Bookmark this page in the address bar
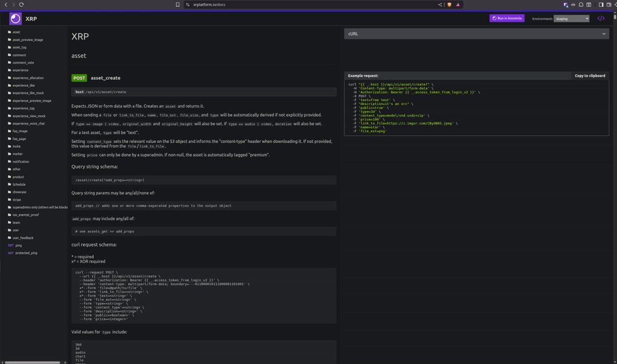 pyautogui.click(x=178, y=5)
